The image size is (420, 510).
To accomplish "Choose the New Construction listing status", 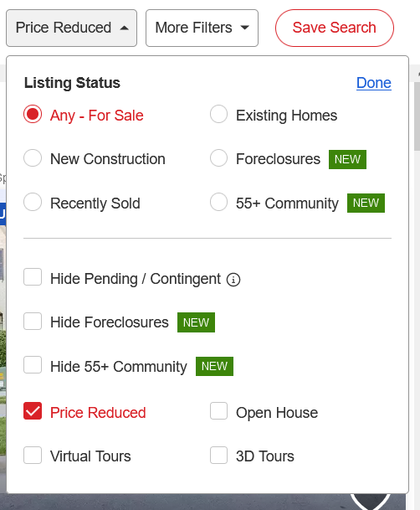I will tap(33, 158).
